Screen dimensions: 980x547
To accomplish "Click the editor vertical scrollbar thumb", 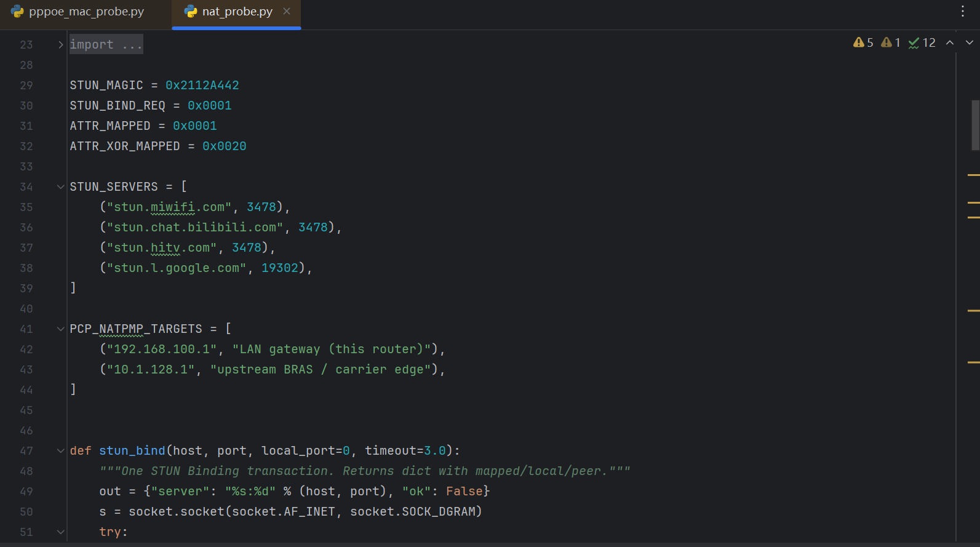I will tap(975, 125).
